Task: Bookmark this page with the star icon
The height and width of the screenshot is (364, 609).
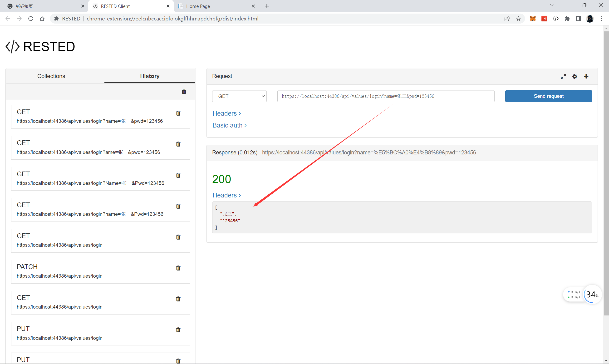Action: (x=518, y=19)
